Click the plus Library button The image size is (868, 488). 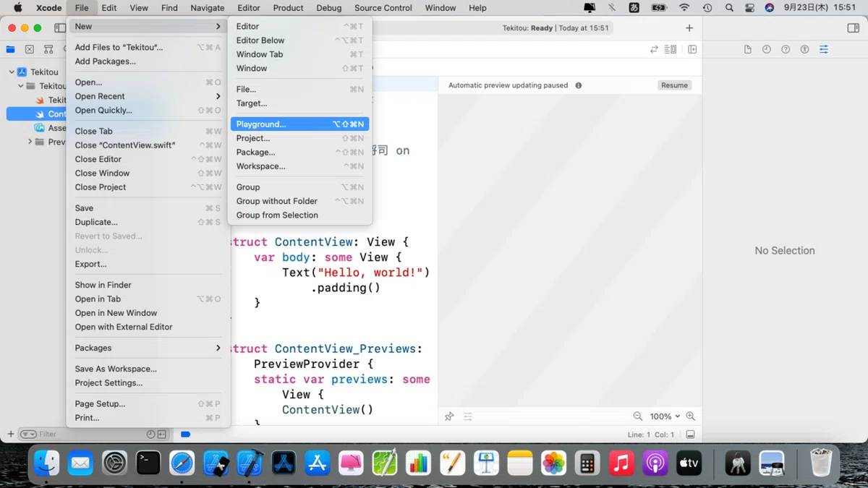click(689, 28)
